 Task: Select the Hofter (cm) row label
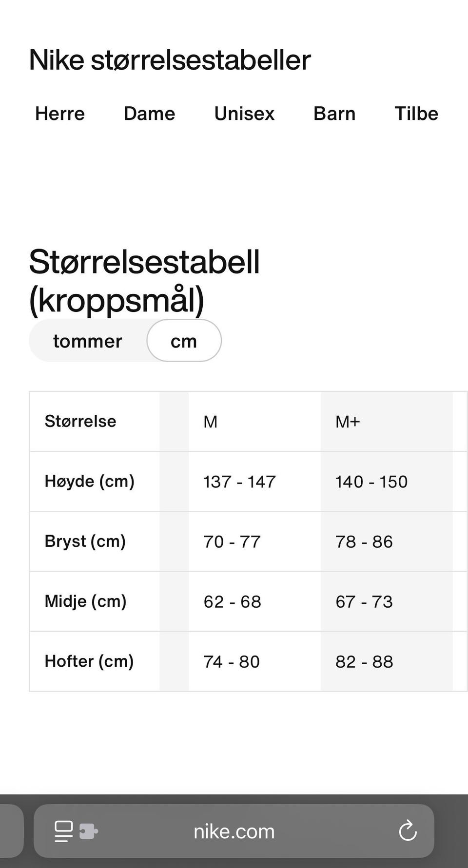tap(89, 661)
